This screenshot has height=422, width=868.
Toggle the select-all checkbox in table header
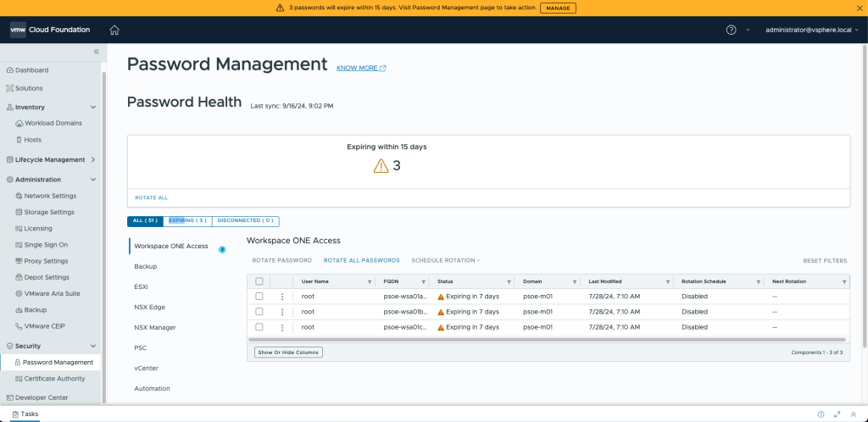coord(259,281)
